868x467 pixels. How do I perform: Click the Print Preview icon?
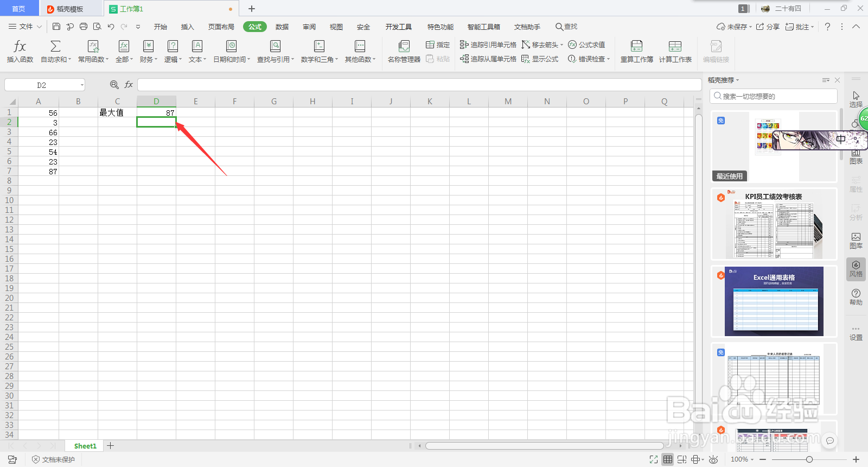(97, 26)
